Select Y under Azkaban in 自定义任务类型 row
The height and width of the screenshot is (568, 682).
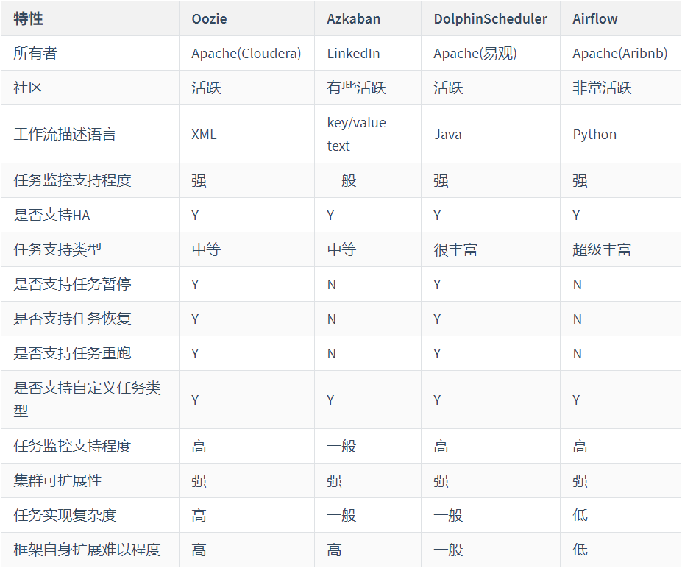331,399
